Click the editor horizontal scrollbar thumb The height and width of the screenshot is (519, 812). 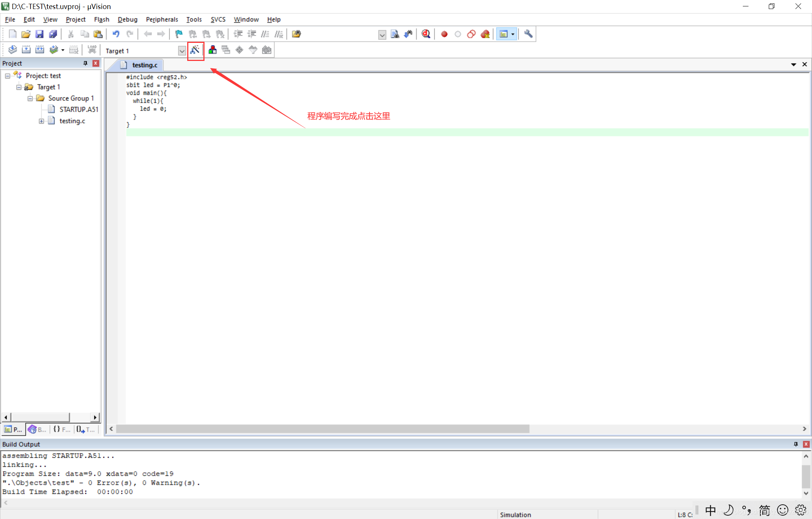click(323, 429)
